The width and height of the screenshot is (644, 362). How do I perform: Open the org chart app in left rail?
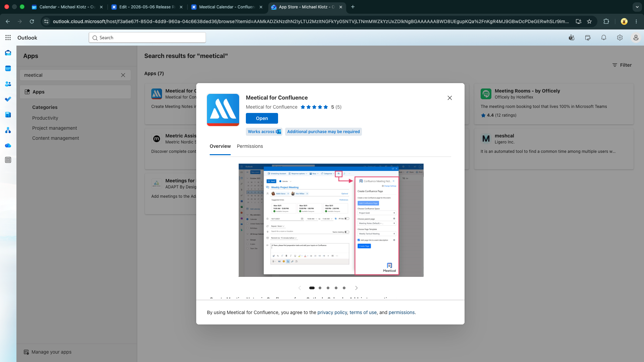(x=8, y=130)
